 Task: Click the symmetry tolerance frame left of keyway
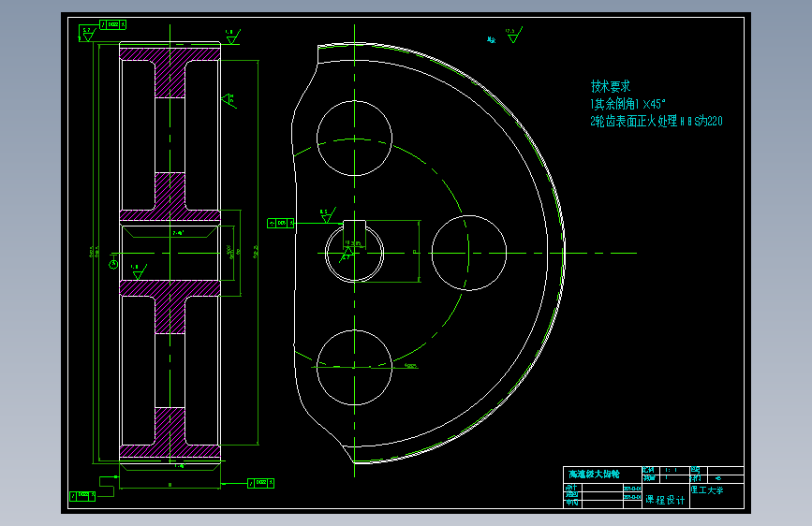tap(281, 223)
